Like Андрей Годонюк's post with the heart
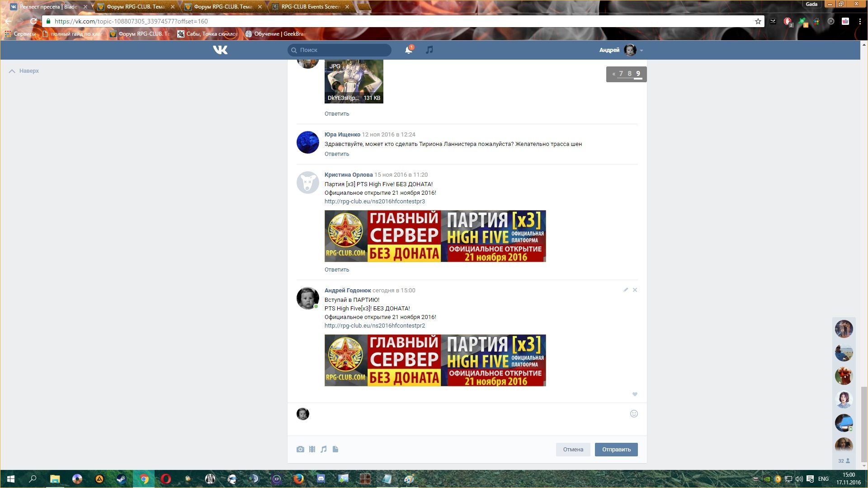Image resolution: width=868 pixels, height=488 pixels. point(635,394)
